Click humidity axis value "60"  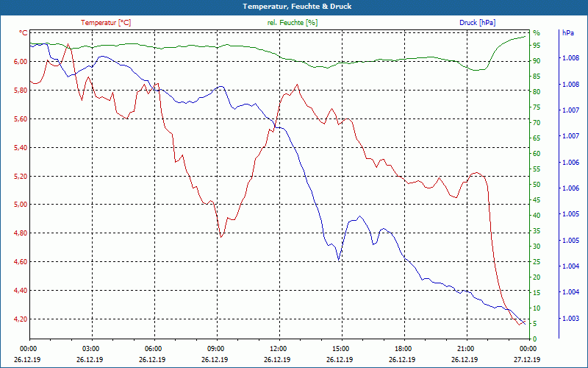pos(537,154)
